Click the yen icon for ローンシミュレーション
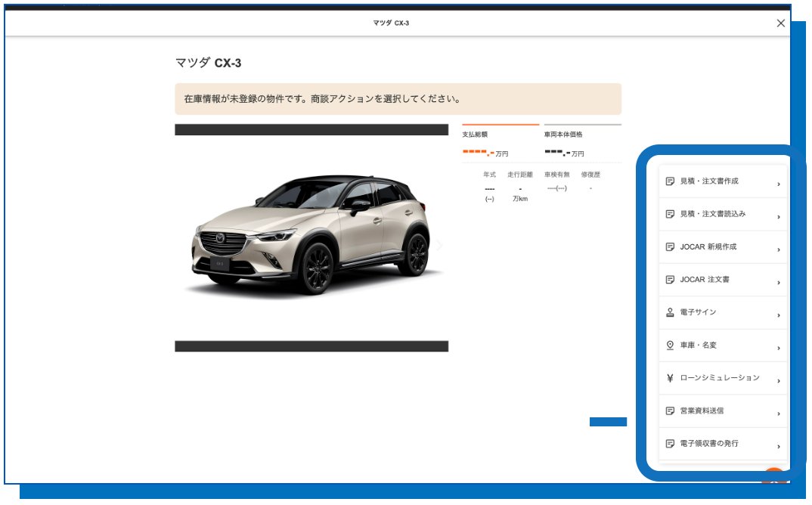812x505 pixels. (x=670, y=378)
